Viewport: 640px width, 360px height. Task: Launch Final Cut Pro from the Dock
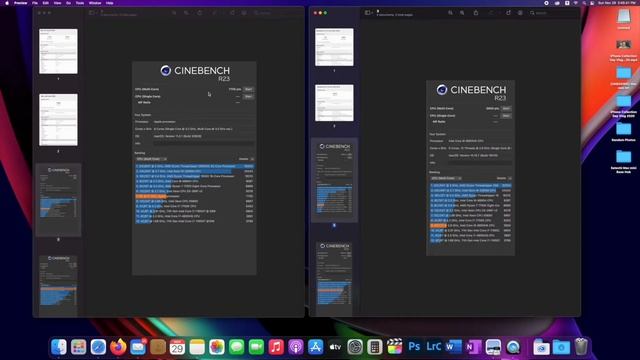click(394, 347)
